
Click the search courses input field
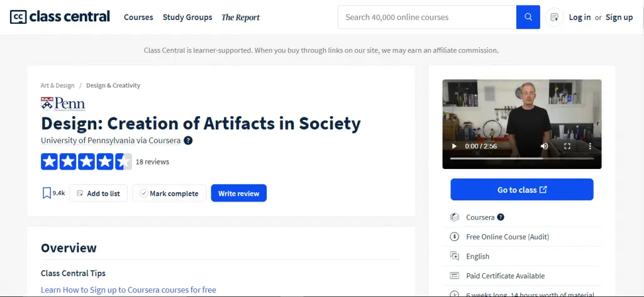coord(426,17)
